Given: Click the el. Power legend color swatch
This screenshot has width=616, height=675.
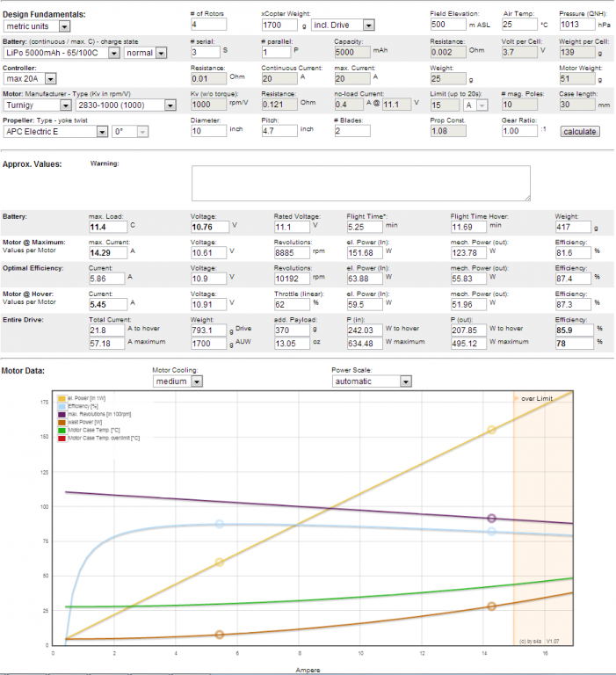Looking at the screenshot, I should pyautogui.click(x=62, y=398).
